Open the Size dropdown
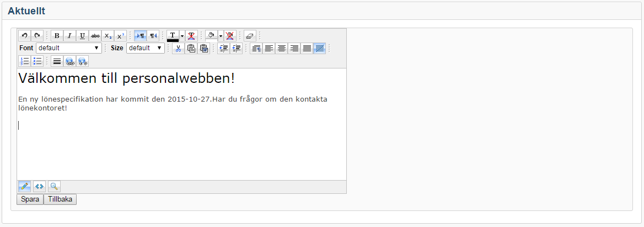The image size is (644, 227). point(146,48)
